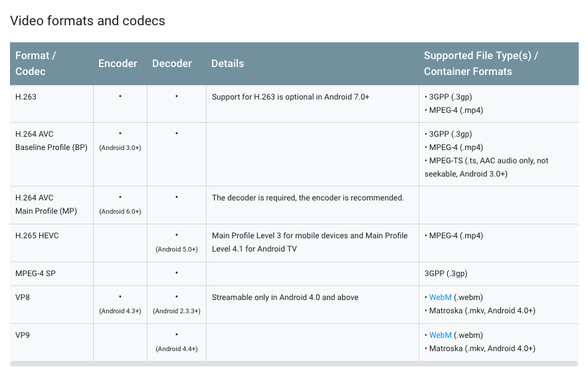The height and width of the screenshot is (377, 588).
Task: Click '(Android 5.0+)' decoder note
Action: tap(177, 249)
